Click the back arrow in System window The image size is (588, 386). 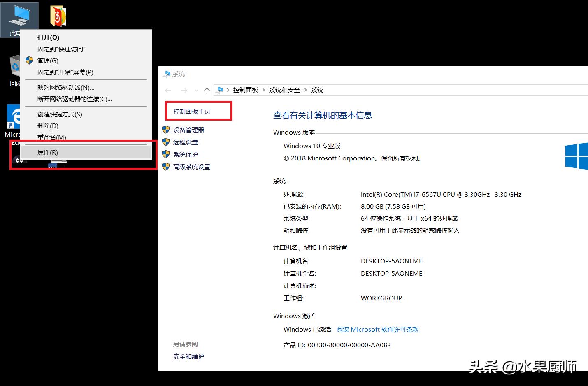coord(168,90)
